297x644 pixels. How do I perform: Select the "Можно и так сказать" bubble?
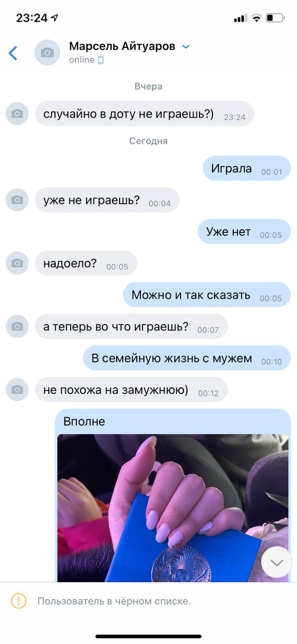click(207, 295)
